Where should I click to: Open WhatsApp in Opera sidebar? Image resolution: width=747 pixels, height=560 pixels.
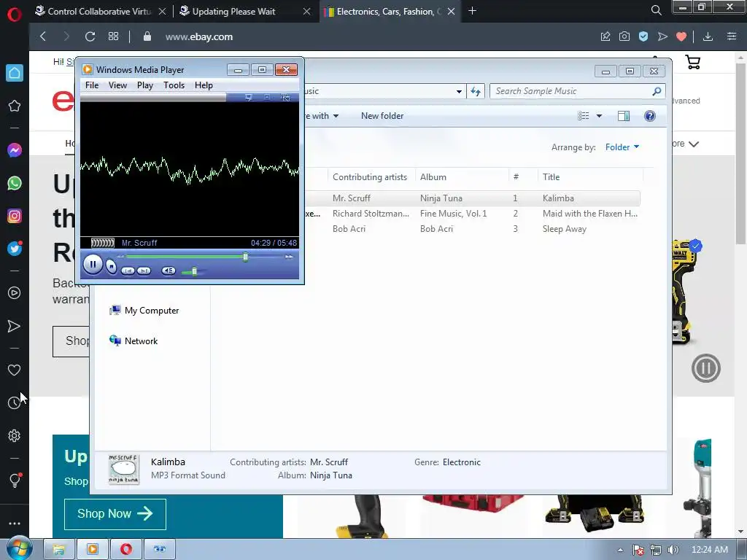click(x=15, y=183)
